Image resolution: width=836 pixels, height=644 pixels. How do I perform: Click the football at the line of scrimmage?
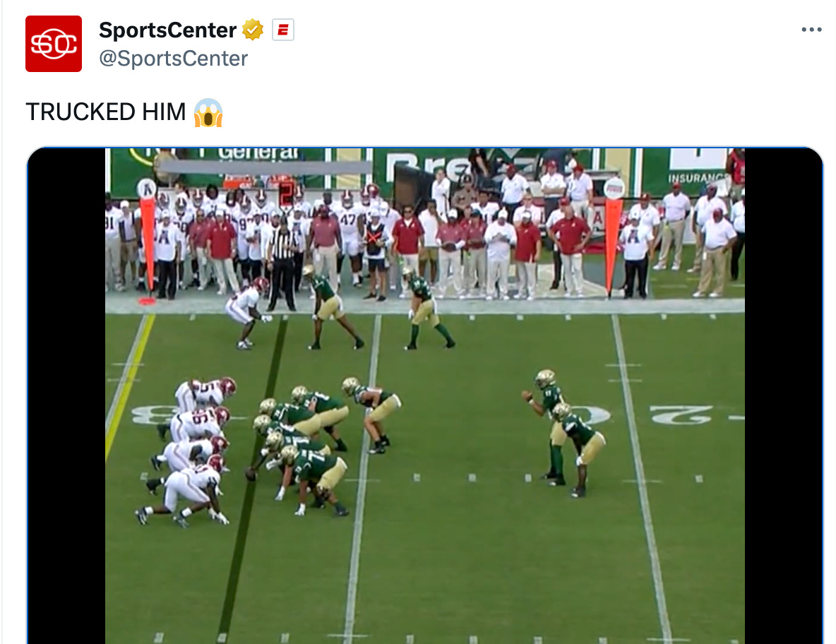(x=251, y=474)
